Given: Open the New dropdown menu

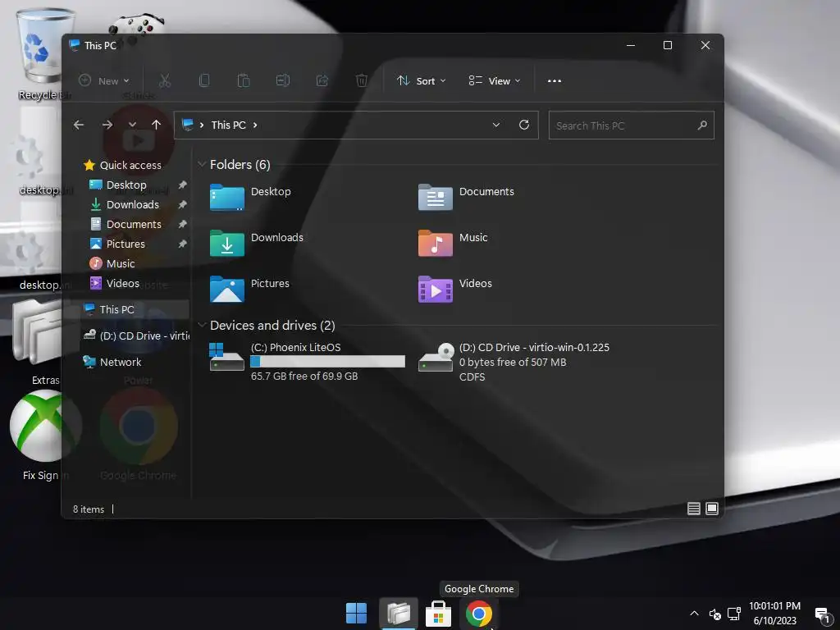Looking at the screenshot, I should point(104,81).
